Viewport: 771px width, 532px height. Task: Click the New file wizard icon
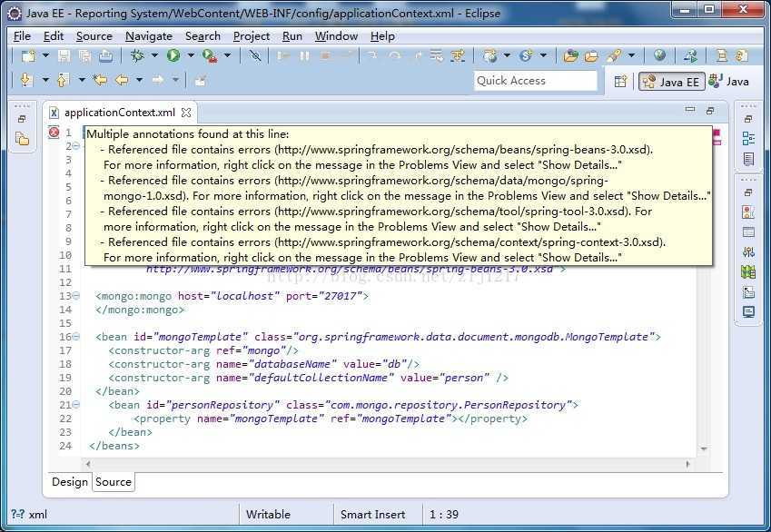click(28, 55)
